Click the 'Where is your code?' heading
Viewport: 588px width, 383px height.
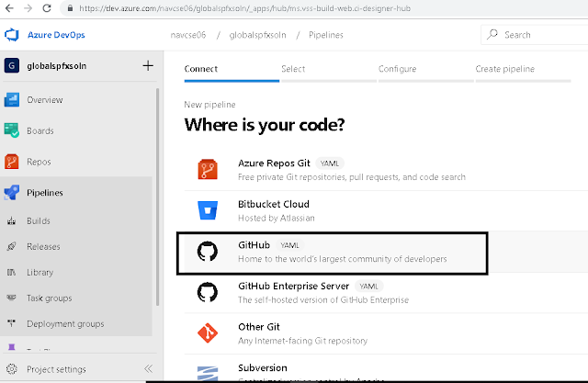click(265, 125)
